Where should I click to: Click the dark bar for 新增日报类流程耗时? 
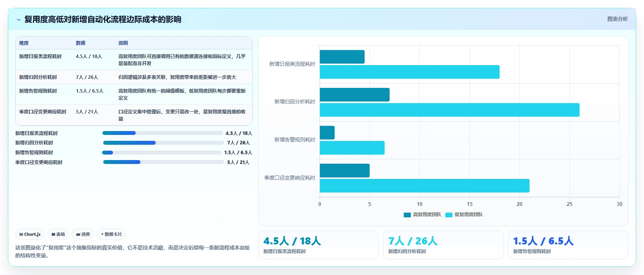[342, 57]
